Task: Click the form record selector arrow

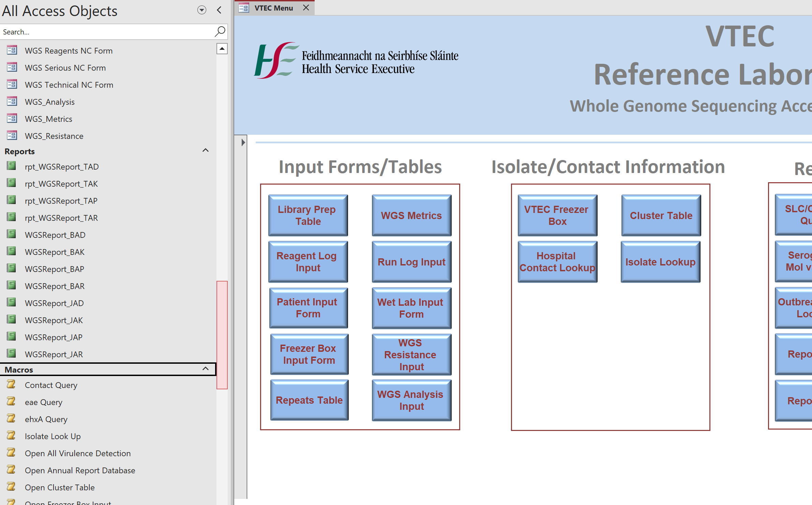Action: [x=243, y=142]
